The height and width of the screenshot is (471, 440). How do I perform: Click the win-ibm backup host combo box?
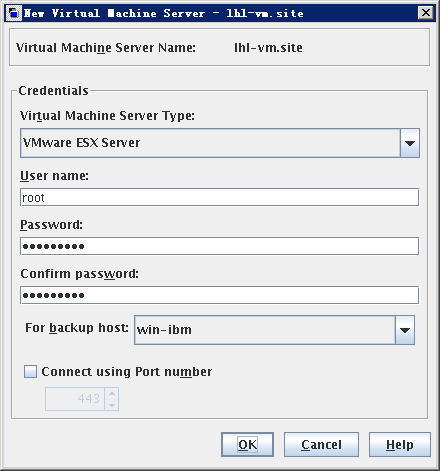(x=274, y=330)
